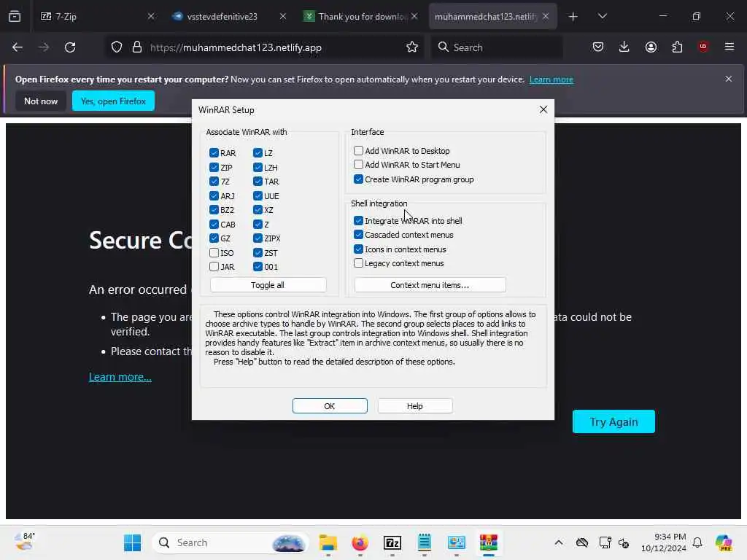Close the WinRAR Setup dialog X

[x=543, y=109]
